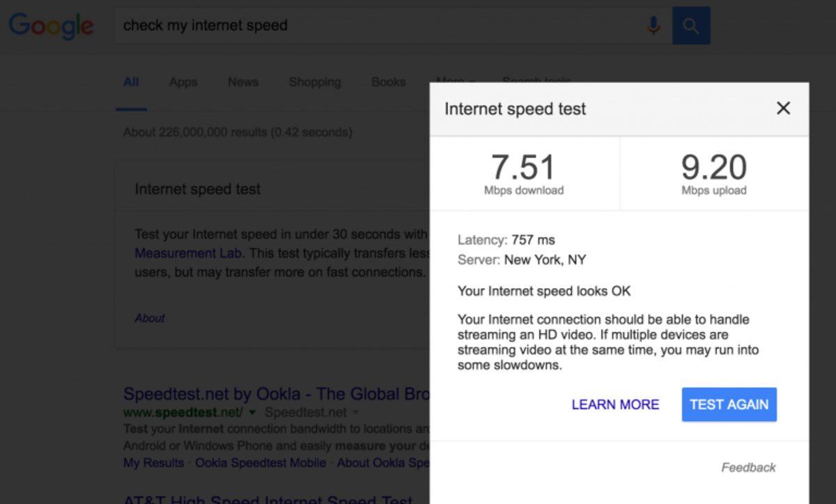Click the TEST AGAIN button
This screenshot has width=836, height=504.
729,404
